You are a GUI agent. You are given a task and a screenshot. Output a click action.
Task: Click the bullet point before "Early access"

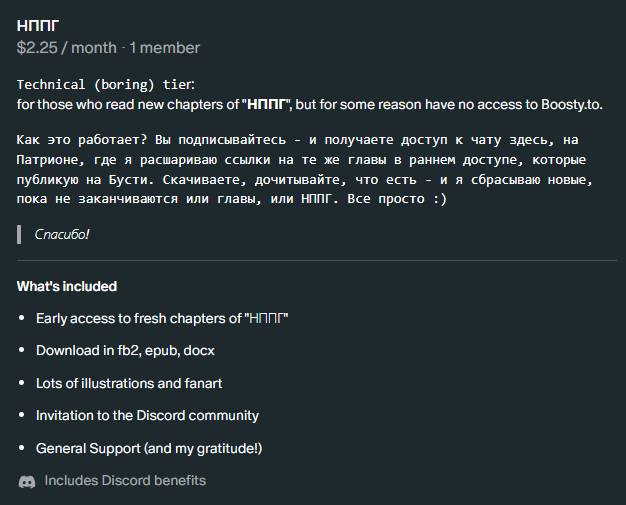click(22, 319)
